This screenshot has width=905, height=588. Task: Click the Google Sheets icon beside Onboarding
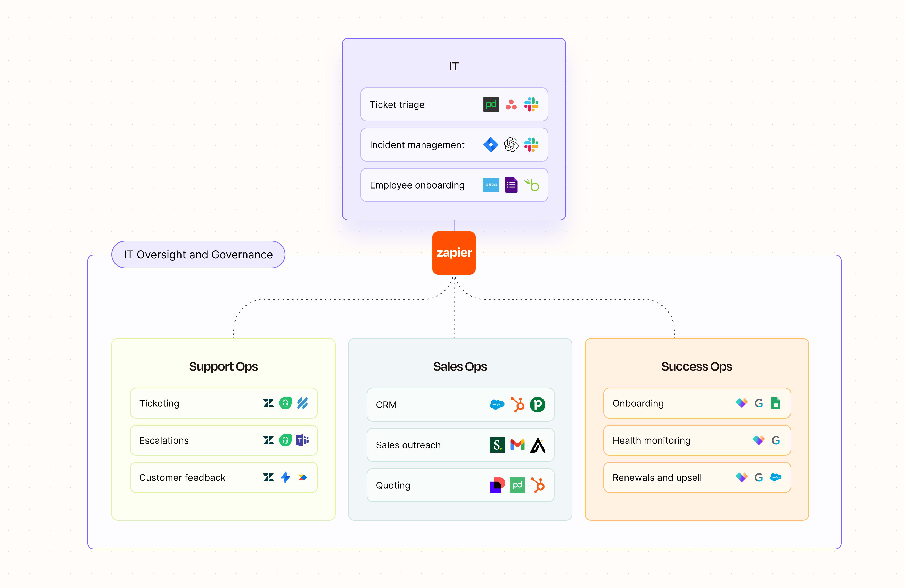pyautogui.click(x=776, y=403)
